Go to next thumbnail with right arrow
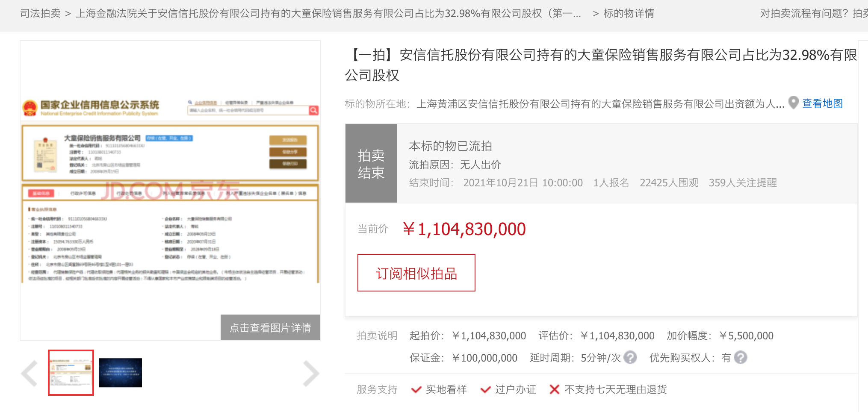Viewport: 868px width, 412px height. [311, 374]
